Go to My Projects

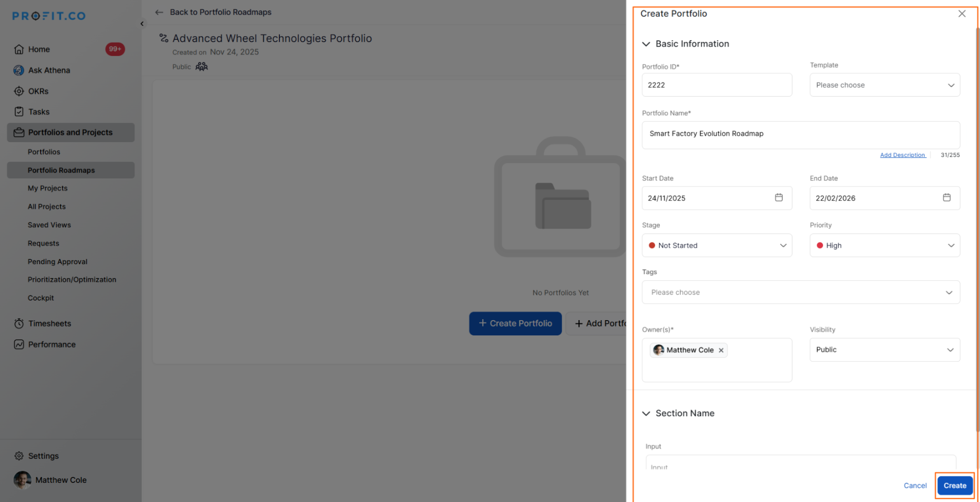point(48,188)
